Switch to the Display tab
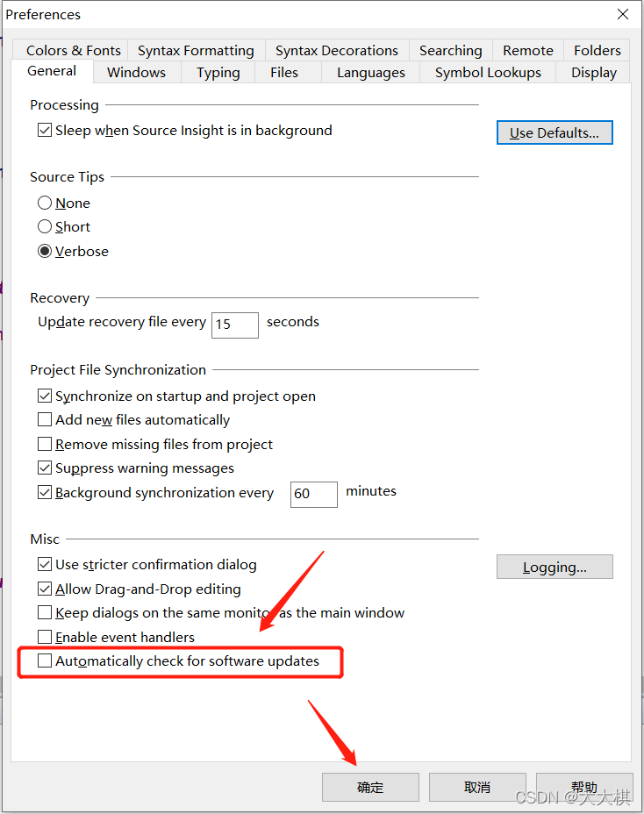The image size is (644, 814). coord(594,72)
